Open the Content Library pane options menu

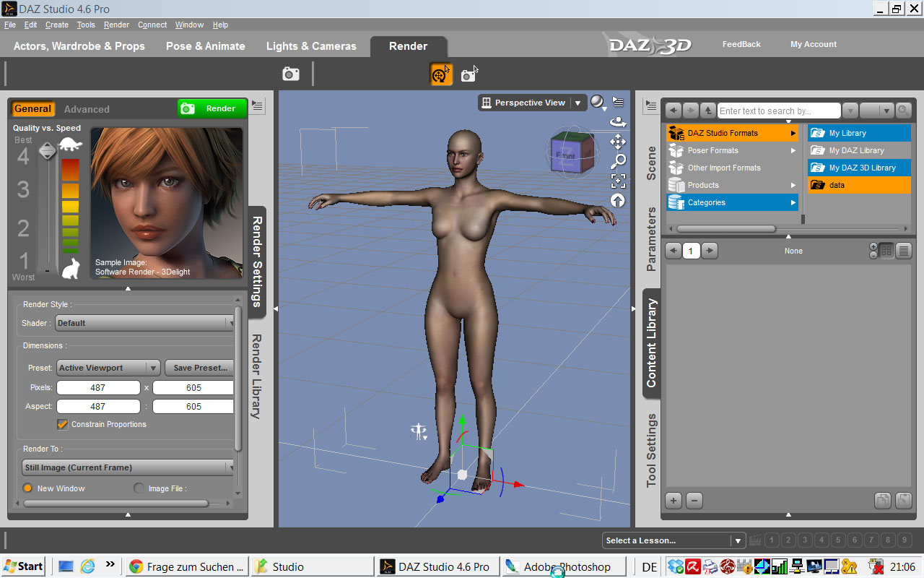(x=651, y=106)
